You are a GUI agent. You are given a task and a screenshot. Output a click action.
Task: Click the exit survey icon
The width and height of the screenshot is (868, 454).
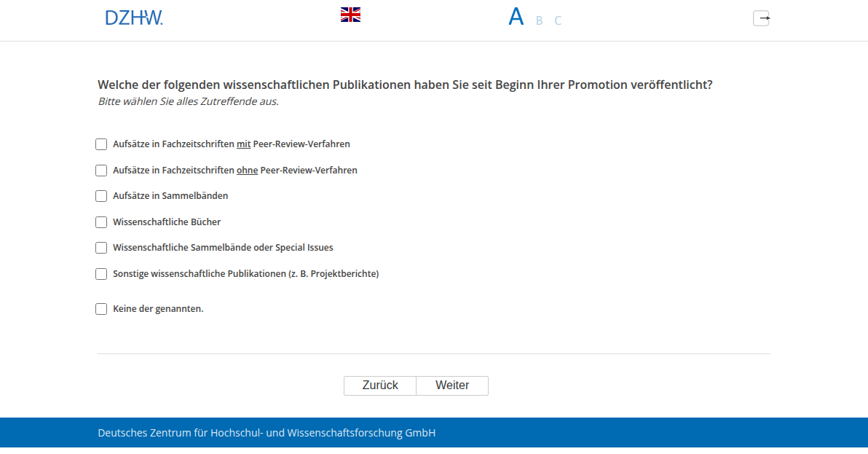tap(761, 18)
